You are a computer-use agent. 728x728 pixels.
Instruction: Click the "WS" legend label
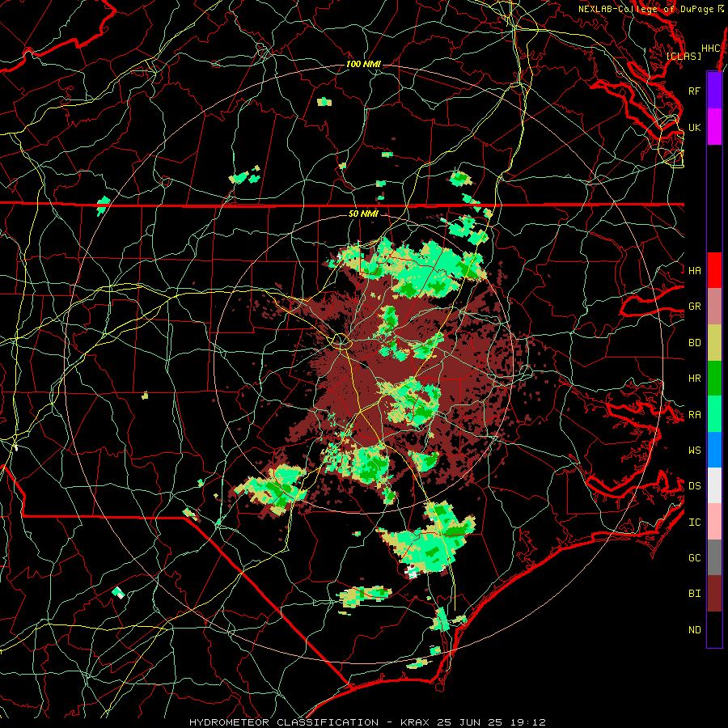(x=694, y=450)
